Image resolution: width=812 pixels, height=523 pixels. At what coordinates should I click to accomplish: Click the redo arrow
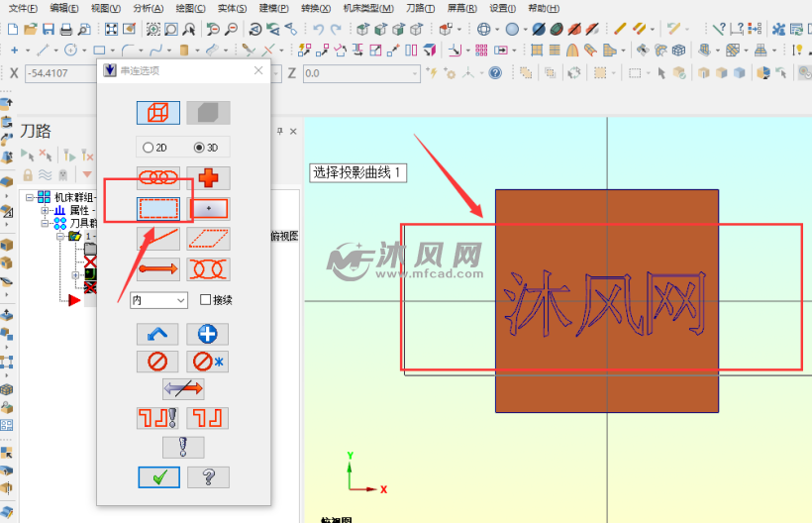pyautogui.click(x=336, y=29)
